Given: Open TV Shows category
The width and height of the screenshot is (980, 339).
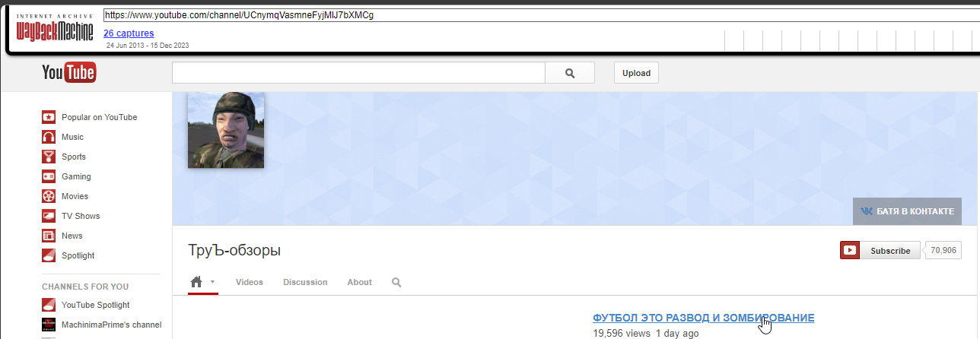Looking at the screenshot, I should point(81,216).
